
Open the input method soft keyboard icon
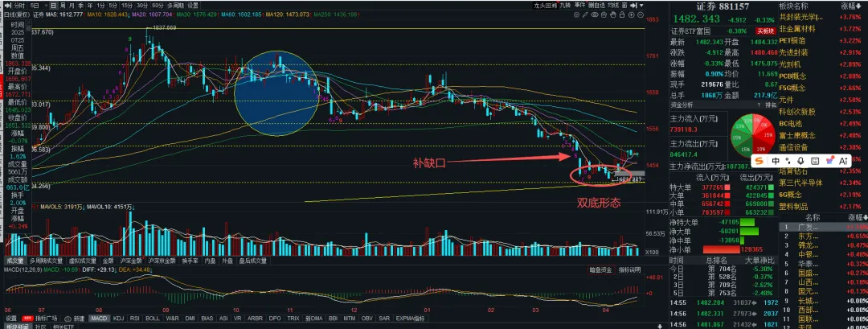[815, 161]
